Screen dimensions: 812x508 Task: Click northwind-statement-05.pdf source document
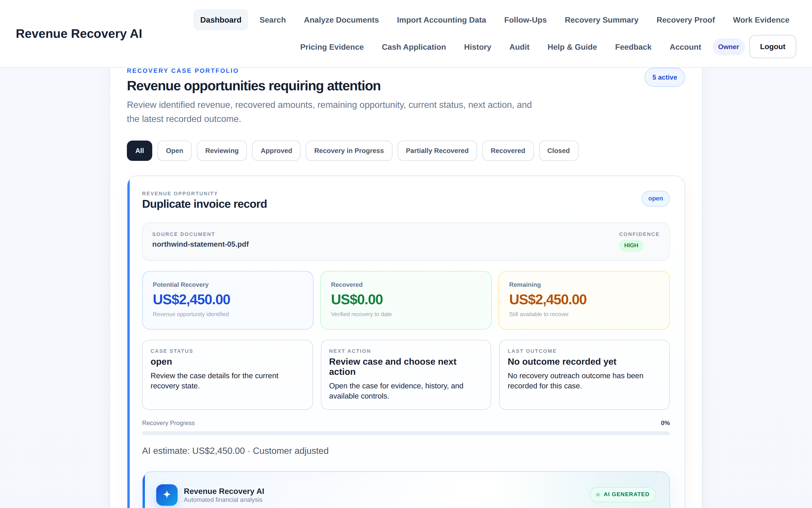coord(200,244)
